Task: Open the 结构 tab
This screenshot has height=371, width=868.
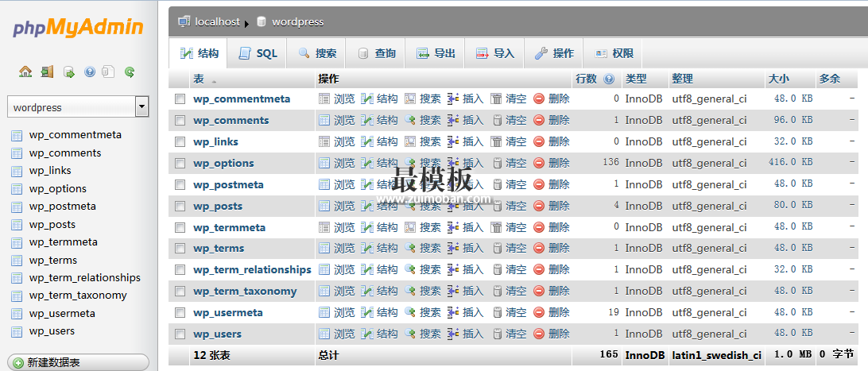Action: pos(199,54)
